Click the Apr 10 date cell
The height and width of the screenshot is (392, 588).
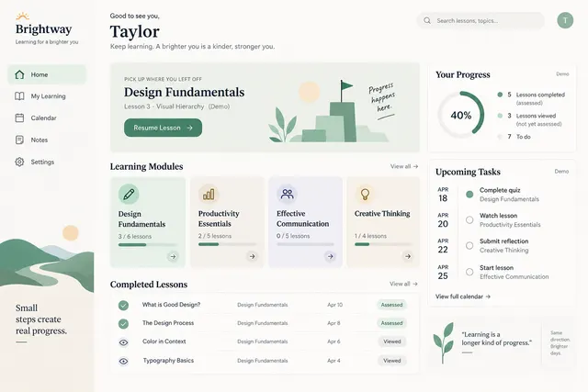[x=334, y=305]
